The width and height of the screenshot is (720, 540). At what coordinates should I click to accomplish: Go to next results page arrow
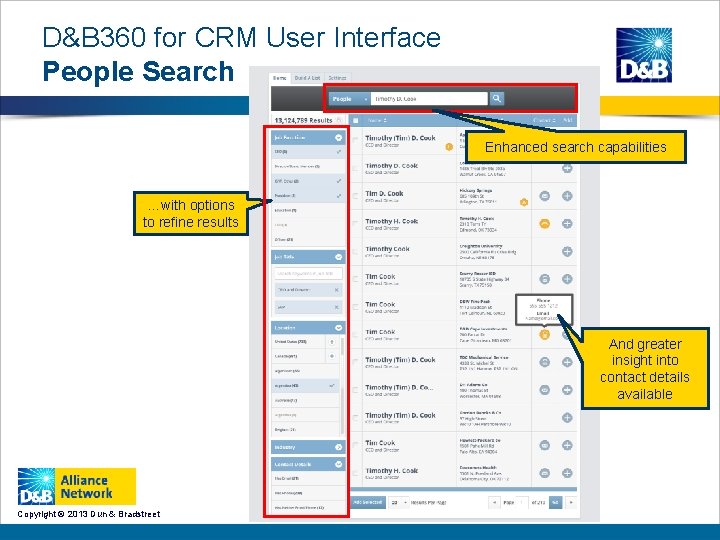(571, 502)
